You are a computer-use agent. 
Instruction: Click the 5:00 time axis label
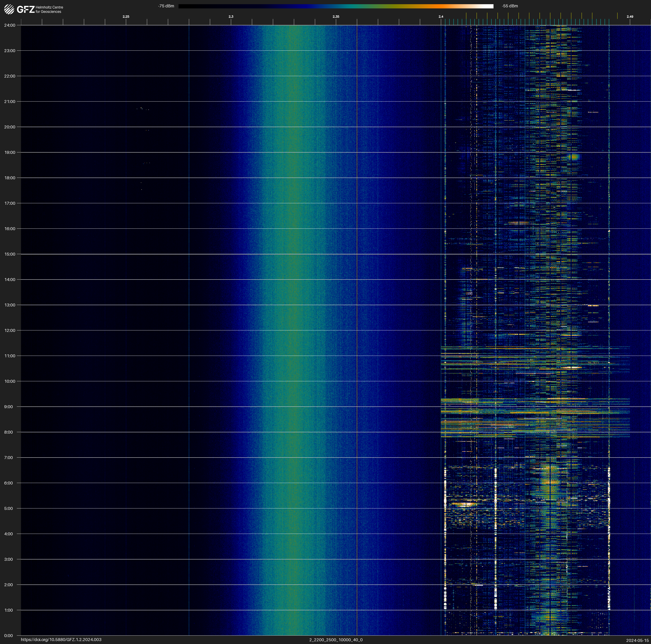(8, 508)
